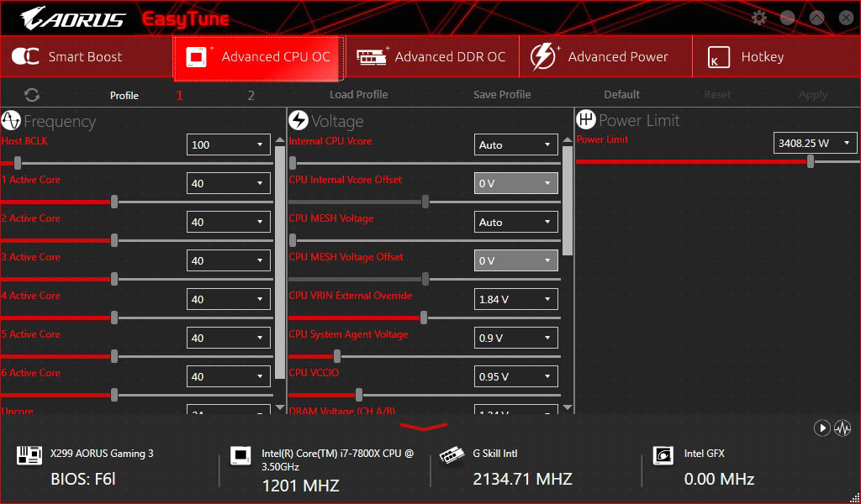Image resolution: width=861 pixels, height=504 pixels.
Task: Open the hardware monitor waveform icon
Action: click(843, 428)
